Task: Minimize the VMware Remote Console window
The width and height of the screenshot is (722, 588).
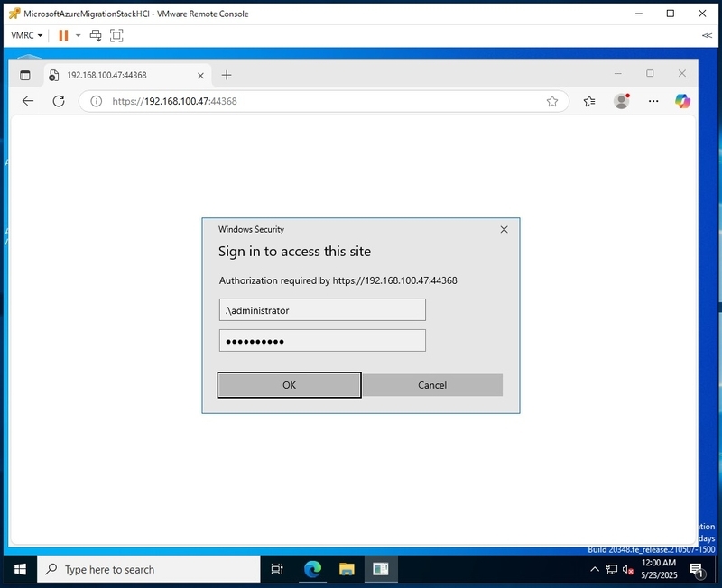Action: pyautogui.click(x=639, y=14)
